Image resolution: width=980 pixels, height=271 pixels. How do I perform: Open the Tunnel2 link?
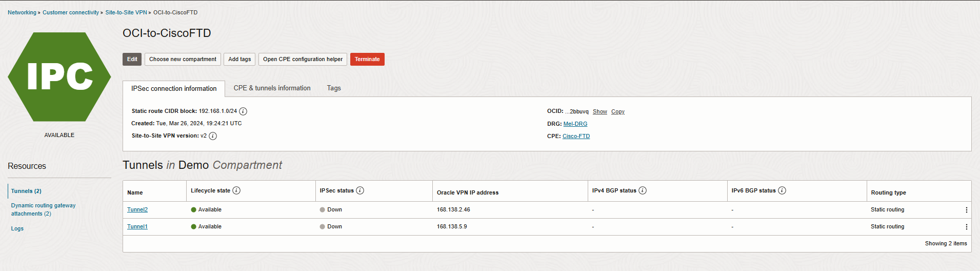(137, 210)
